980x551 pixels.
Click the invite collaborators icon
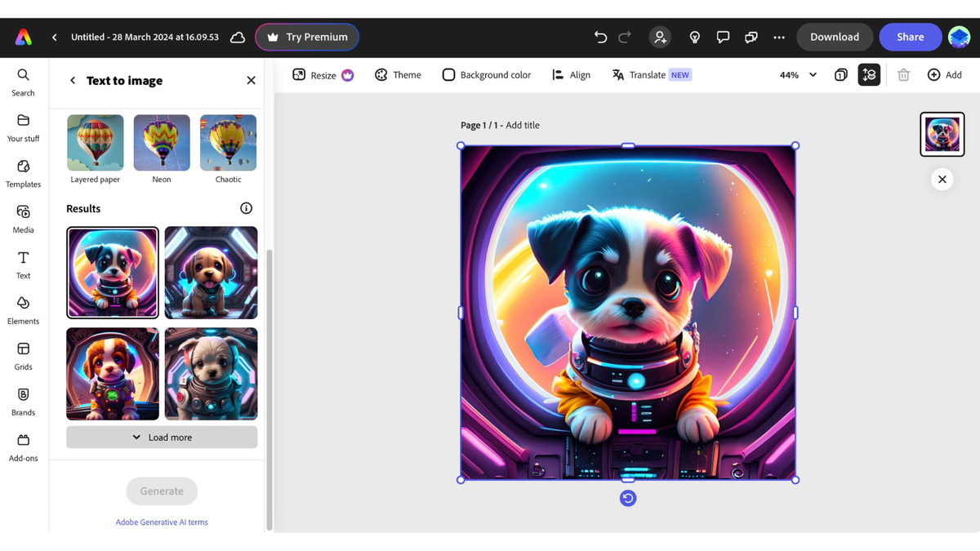(660, 37)
